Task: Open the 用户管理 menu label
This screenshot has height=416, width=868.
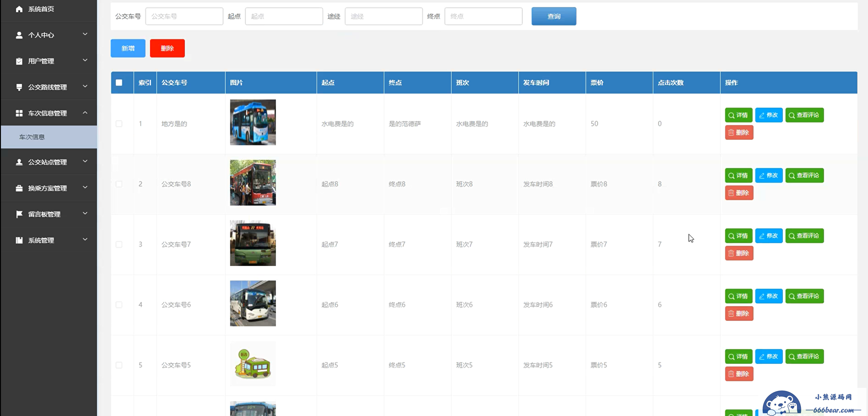Action: pos(41,61)
